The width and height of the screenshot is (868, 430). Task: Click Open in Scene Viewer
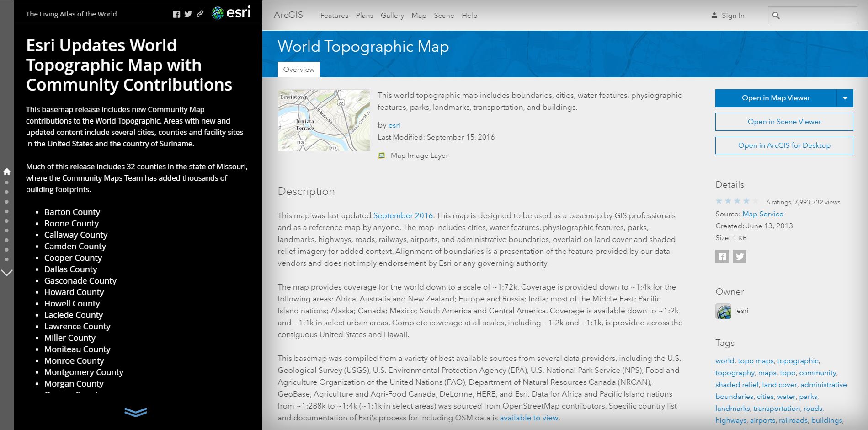pos(784,122)
